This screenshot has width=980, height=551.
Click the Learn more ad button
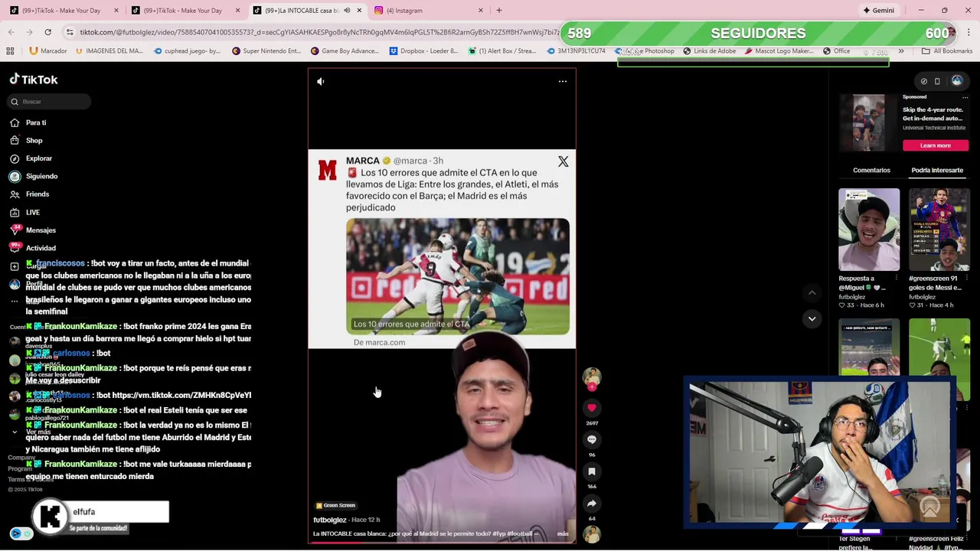(935, 145)
